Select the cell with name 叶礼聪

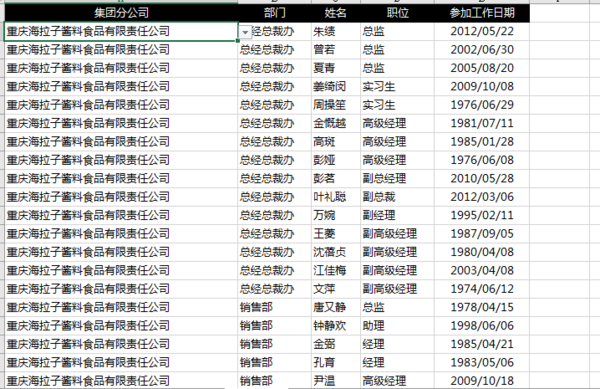(x=336, y=197)
